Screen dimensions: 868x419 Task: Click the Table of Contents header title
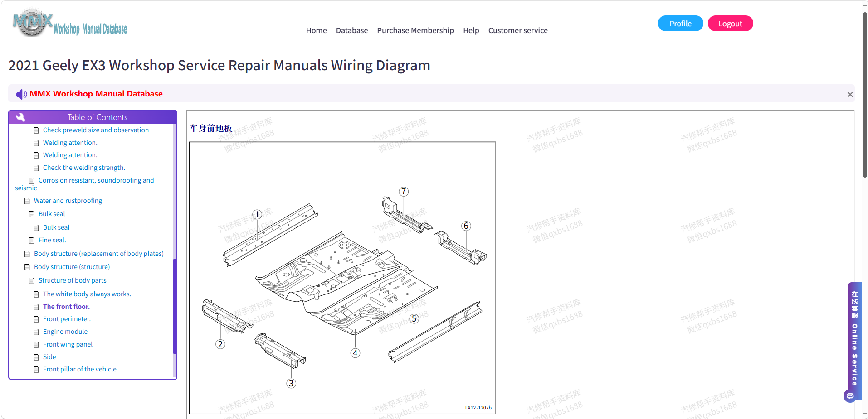pyautogui.click(x=98, y=117)
